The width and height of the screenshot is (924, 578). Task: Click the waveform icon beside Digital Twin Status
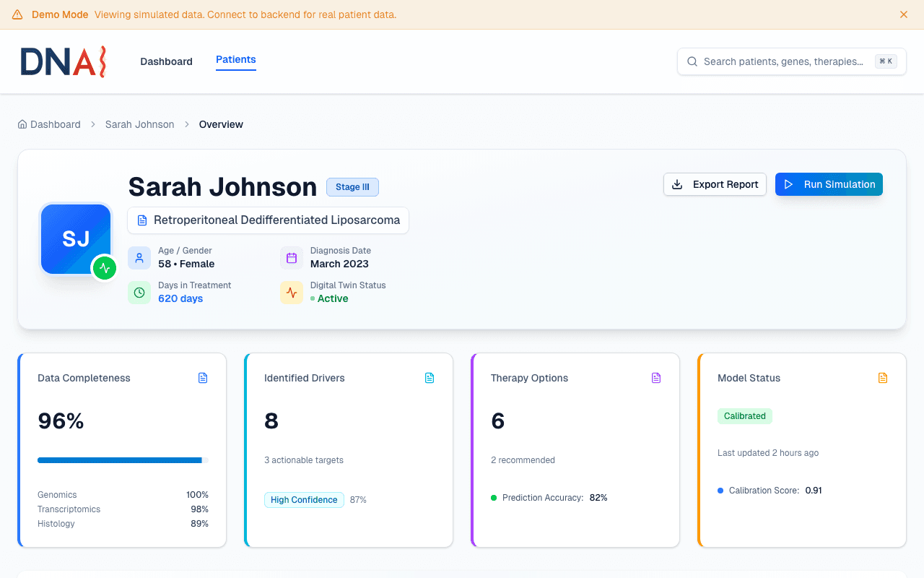point(291,292)
